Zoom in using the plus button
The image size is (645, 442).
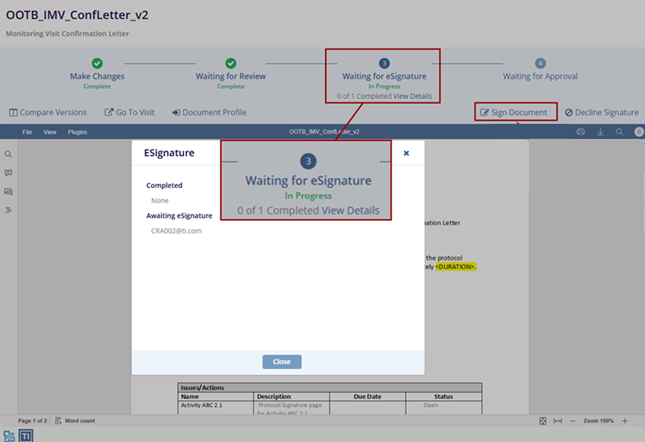(625, 421)
